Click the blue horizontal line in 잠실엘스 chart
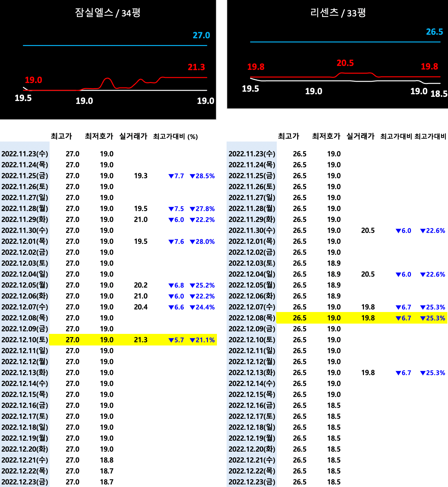This screenshot has height=487, width=448. [115, 45]
